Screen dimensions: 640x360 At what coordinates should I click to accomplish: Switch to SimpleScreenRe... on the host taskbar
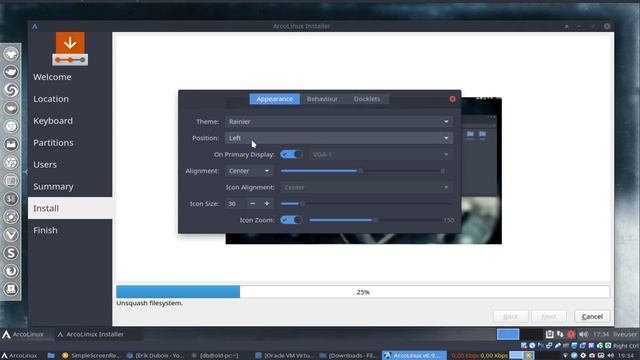(x=91, y=356)
